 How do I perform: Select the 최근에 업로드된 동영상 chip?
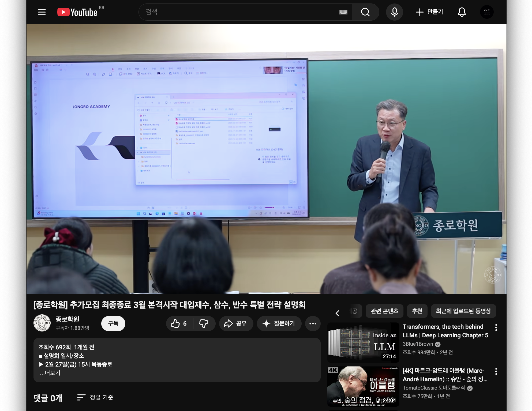click(x=463, y=311)
